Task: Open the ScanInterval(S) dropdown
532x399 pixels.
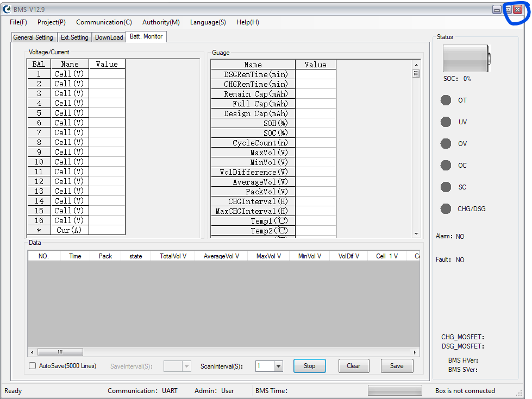Action: coord(278,366)
